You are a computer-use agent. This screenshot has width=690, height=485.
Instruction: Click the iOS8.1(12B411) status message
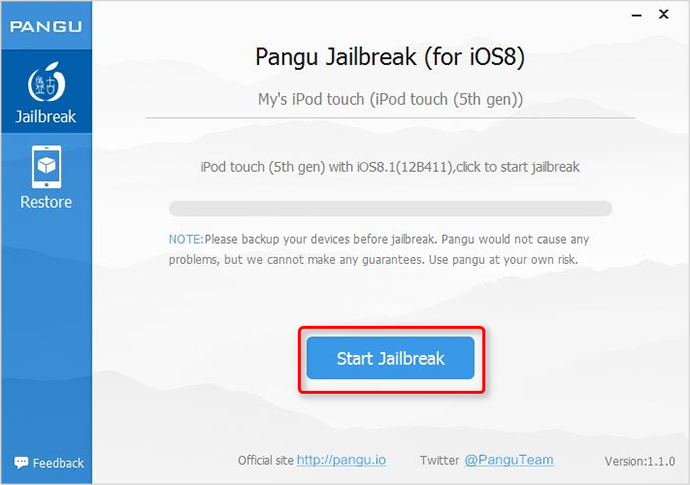click(x=390, y=167)
